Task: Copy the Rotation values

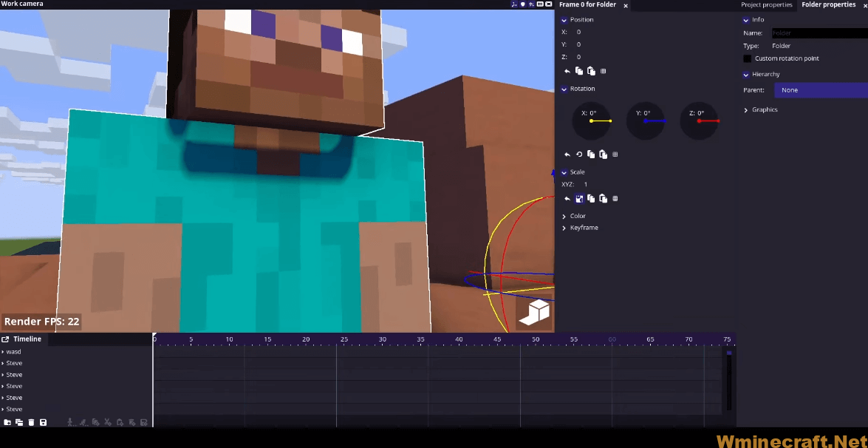Action: [x=591, y=155]
